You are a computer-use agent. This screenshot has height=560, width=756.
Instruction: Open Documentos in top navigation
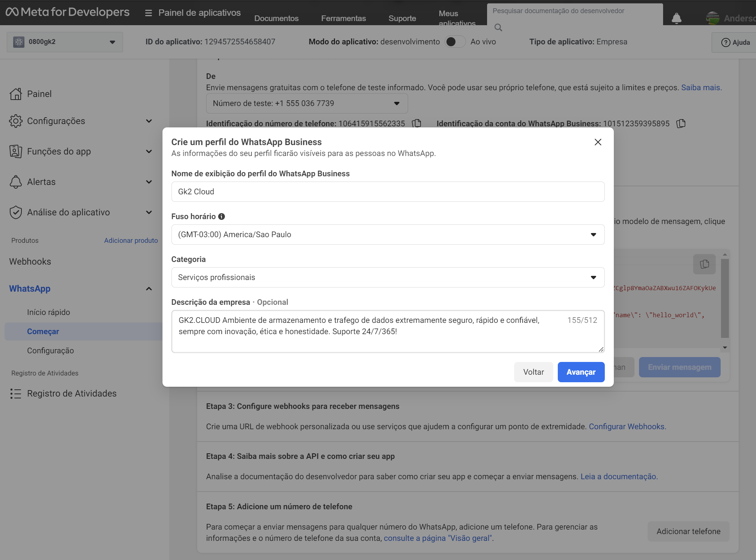tap(276, 18)
